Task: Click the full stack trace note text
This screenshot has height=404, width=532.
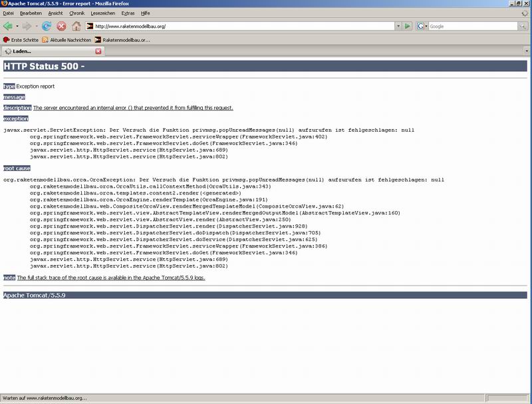Action: [x=111, y=278]
